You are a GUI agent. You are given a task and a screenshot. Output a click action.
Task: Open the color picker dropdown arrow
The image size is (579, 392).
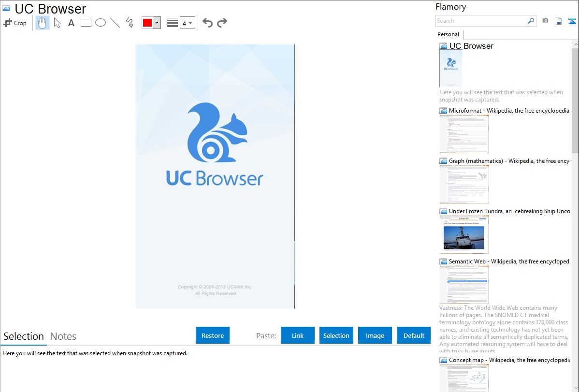click(x=157, y=23)
